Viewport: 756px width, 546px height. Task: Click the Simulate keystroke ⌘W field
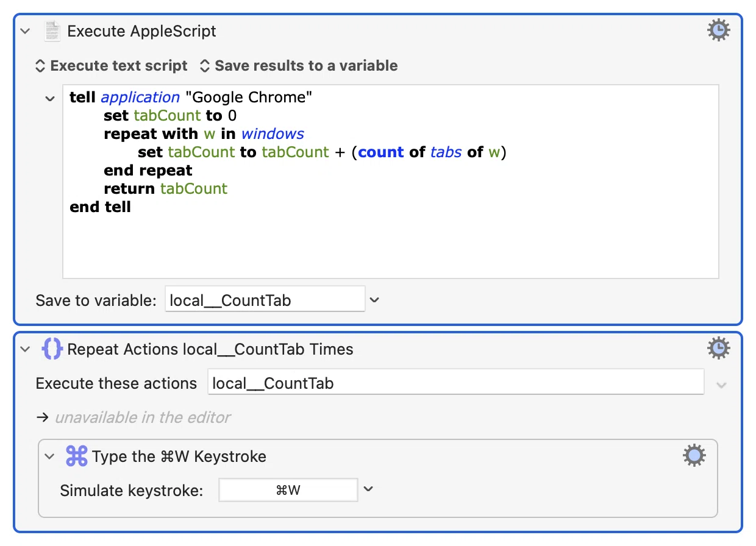[x=288, y=490]
